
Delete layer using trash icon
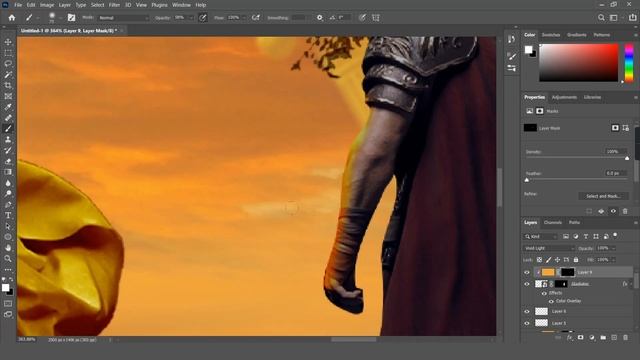click(x=625, y=338)
